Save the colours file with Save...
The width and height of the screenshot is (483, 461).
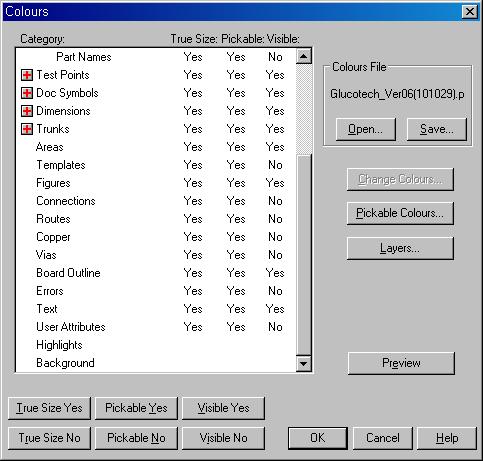[x=437, y=129]
